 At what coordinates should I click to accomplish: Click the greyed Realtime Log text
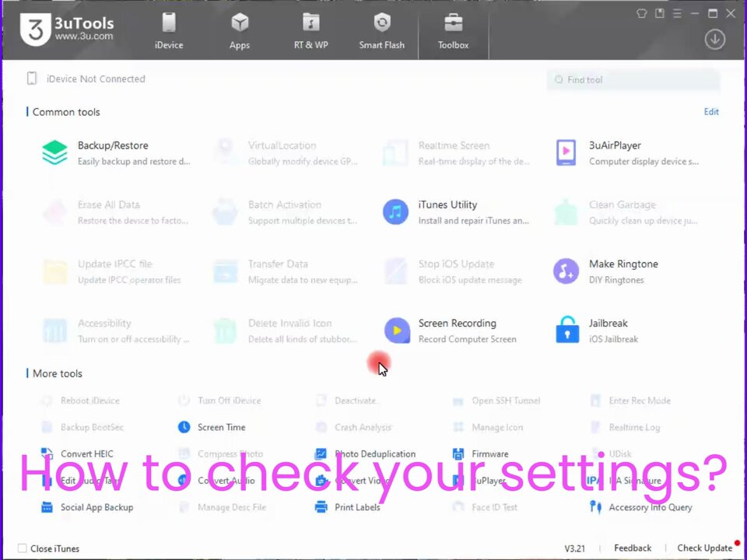634,427
